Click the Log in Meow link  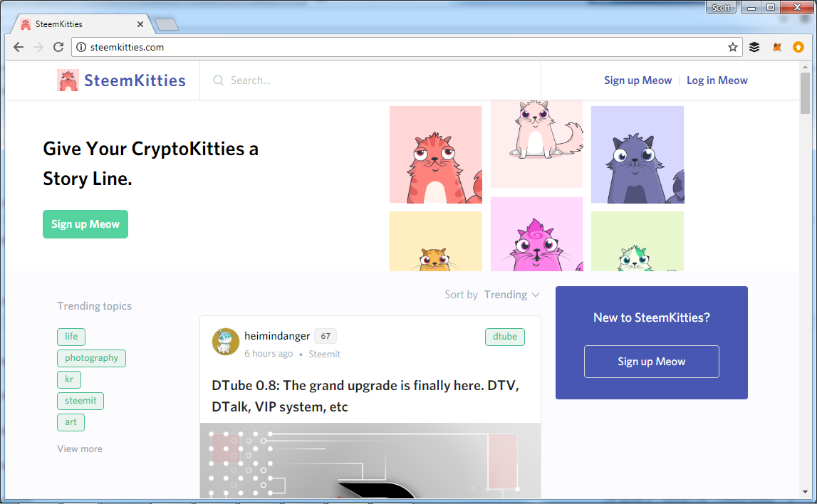pos(717,80)
